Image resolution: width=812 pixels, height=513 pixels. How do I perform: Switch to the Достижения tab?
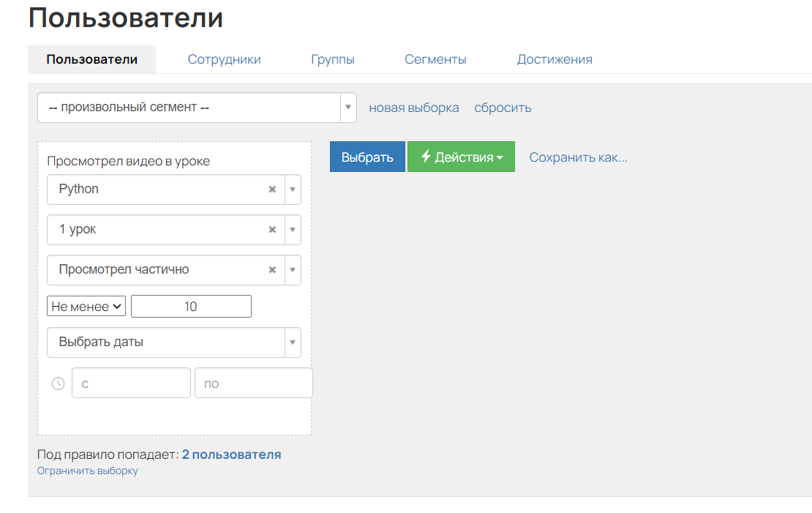point(555,59)
